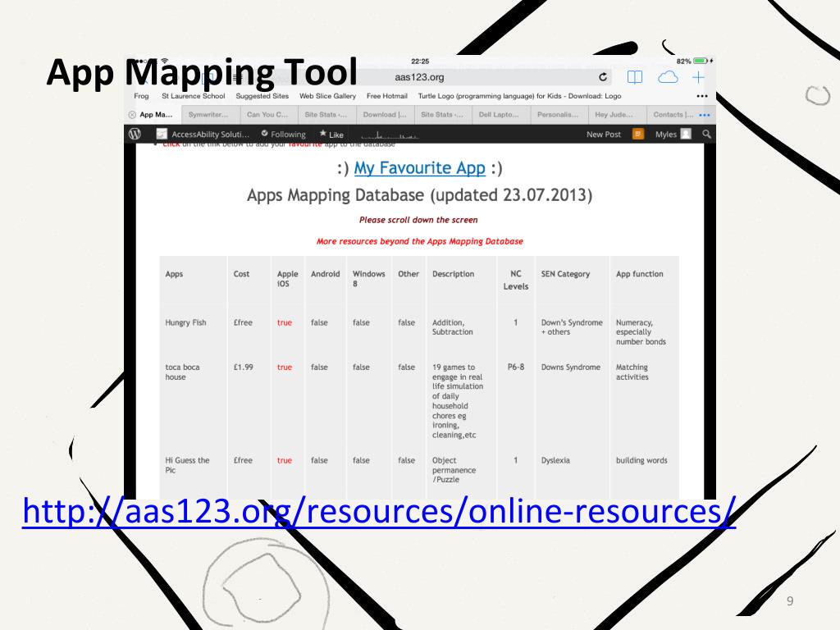The image size is (840, 630).
Task: Open the Frog bookmark
Action: [141, 96]
